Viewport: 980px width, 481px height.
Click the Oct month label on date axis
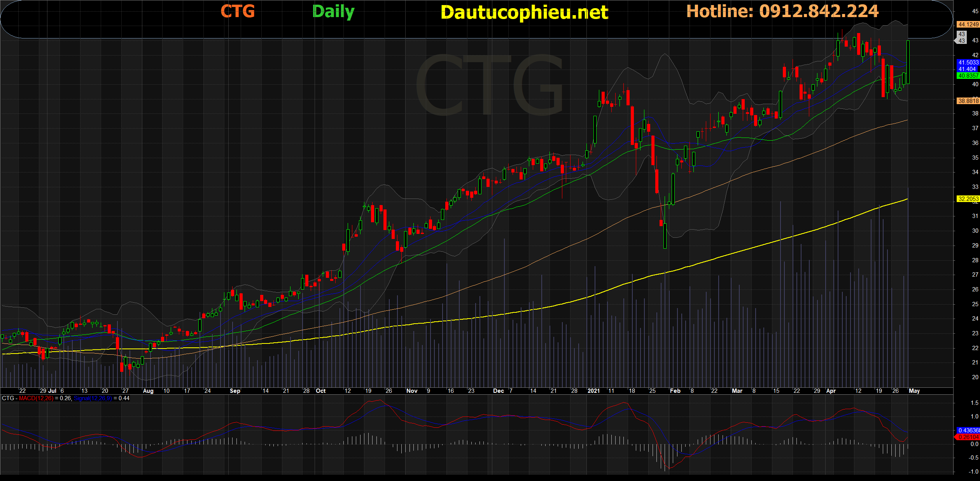pyautogui.click(x=321, y=391)
